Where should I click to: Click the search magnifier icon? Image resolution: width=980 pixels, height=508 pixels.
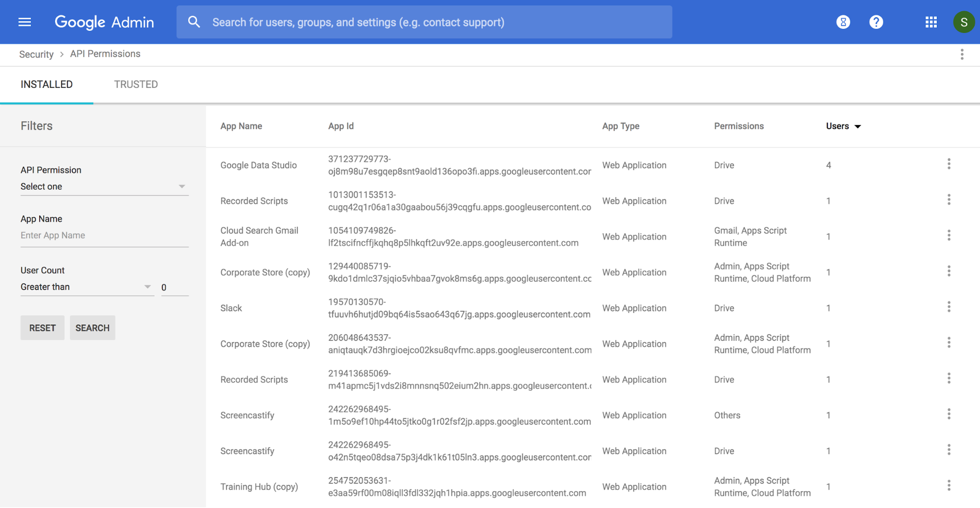pos(194,22)
